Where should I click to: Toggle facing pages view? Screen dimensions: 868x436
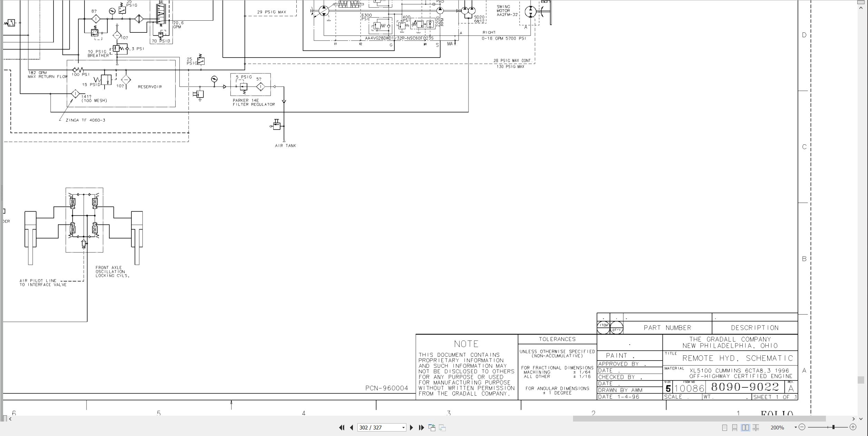[745, 427]
